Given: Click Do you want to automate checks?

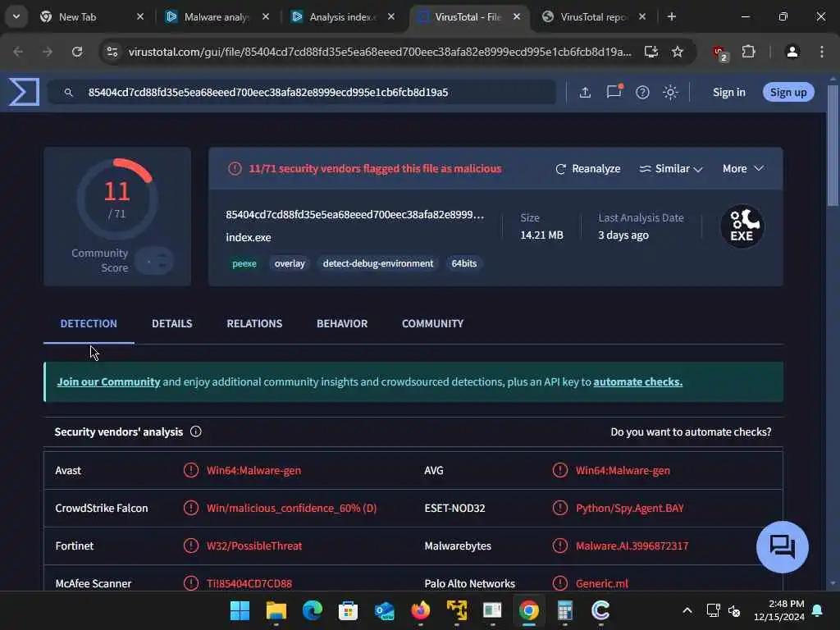Looking at the screenshot, I should click(691, 431).
